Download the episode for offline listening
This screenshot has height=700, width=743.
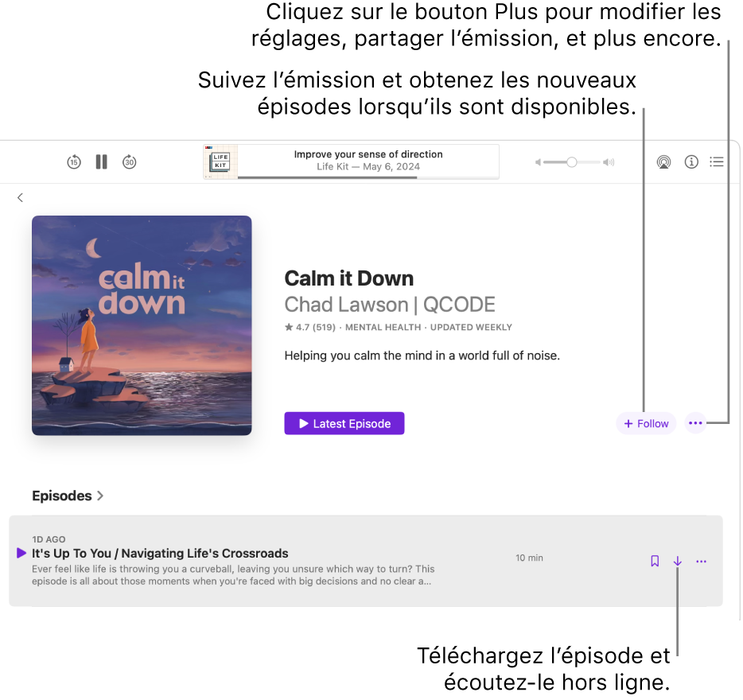point(678,561)
